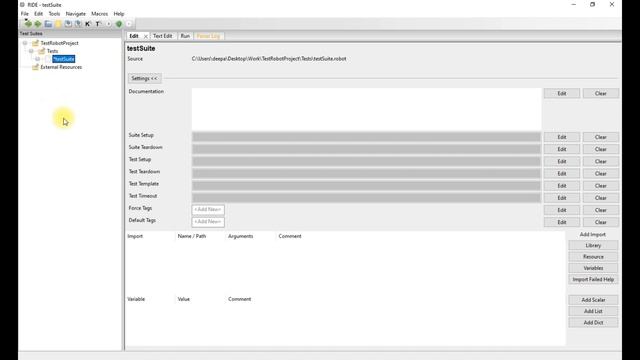The image size is (640, 360).
Task: Click the Arguments column header in imports
Action: click(x=240, y=236)
